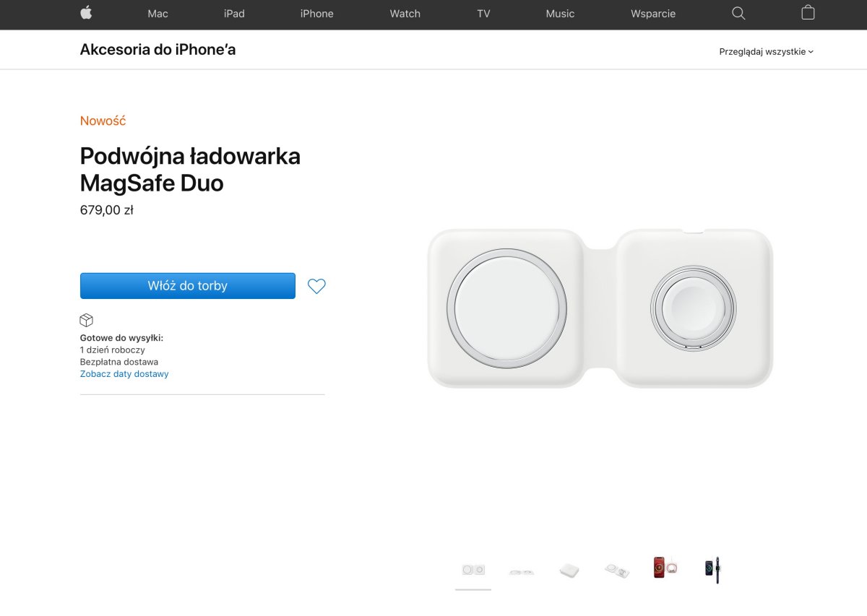This screenshot has width=867, height=616.
Task: Open the Mac menu item
Action: (158, 14)
